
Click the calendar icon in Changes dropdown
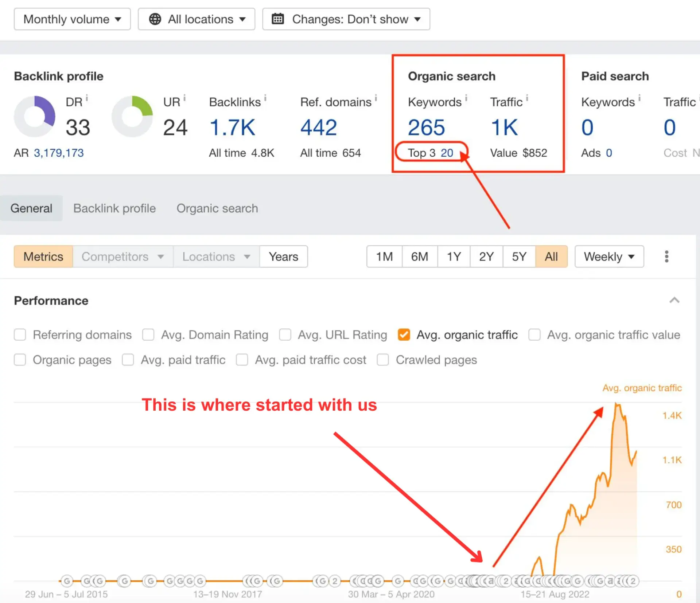278,19
